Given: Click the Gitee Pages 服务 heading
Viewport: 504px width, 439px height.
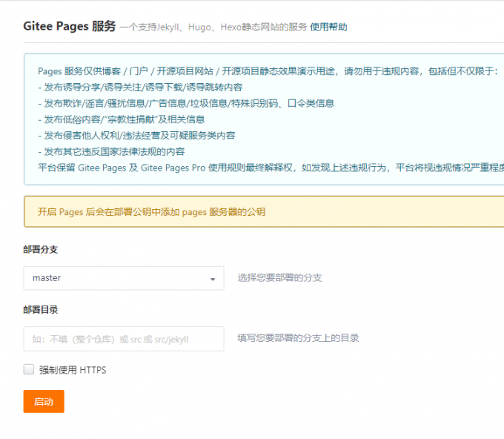Looking at the screenshot, I should (70, 27).
